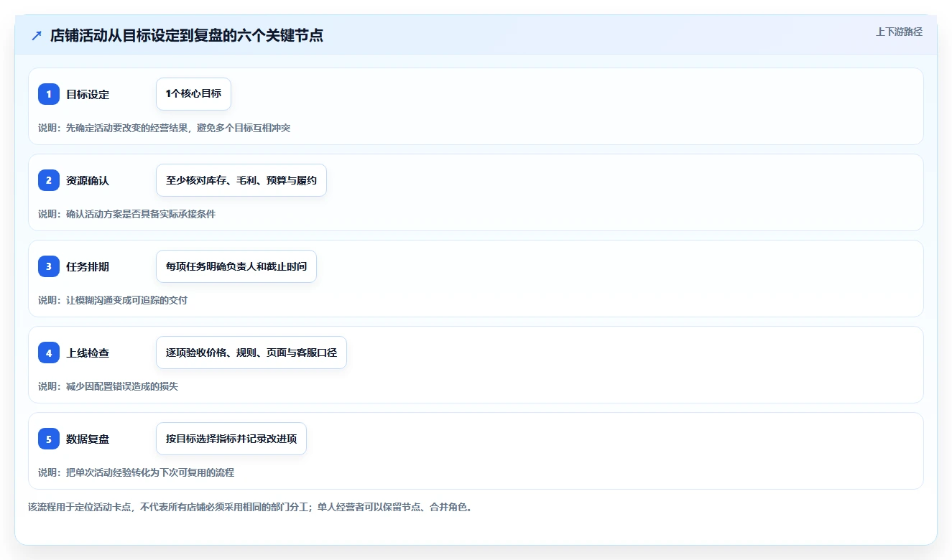The width and height of the screenshot is (952, 560).
Task: Click the note 让模糊沟通变成可追踪的交付
Action: coord(113,300)
